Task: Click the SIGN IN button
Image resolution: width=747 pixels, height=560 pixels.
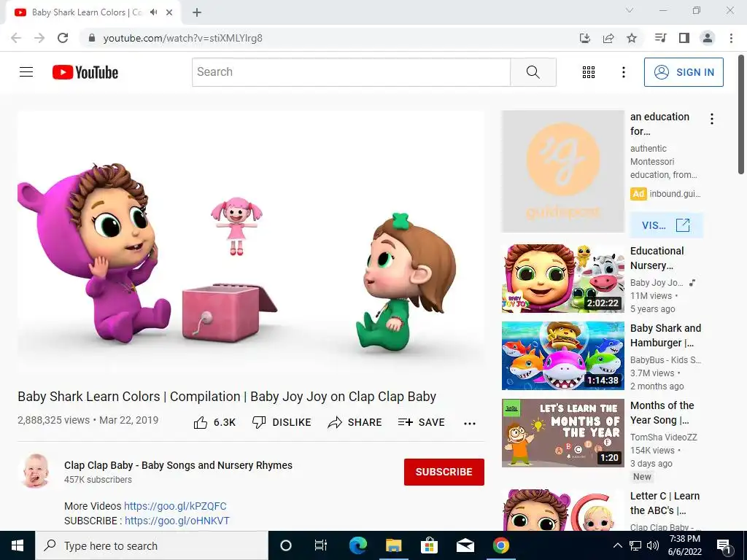Action: (x=684, y=72)
